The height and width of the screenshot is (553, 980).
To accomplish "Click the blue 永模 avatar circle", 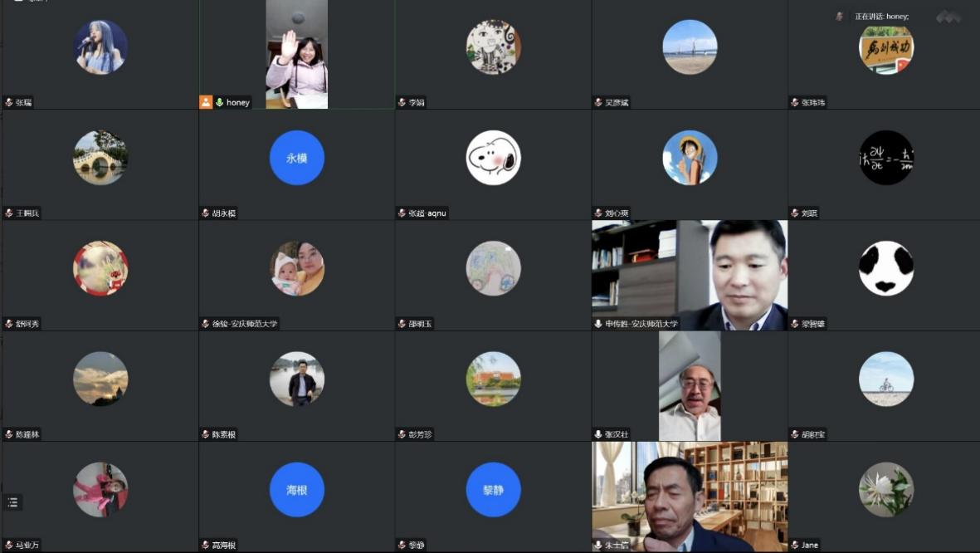I will (296, 158).
